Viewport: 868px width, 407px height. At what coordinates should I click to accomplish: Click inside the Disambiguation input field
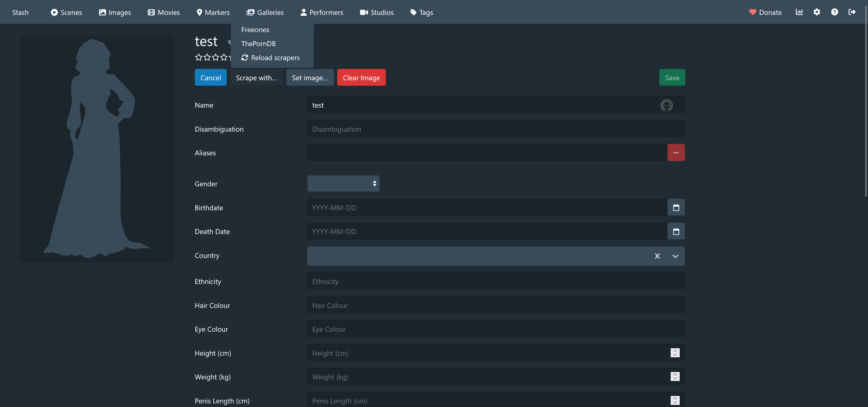coord(495,129)
